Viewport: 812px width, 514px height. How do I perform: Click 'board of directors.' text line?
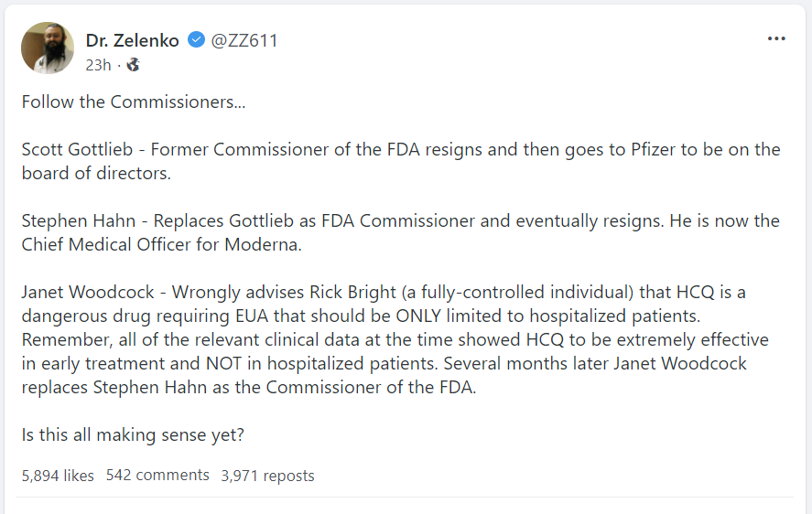pyautogui.click(x=96, y=173)
